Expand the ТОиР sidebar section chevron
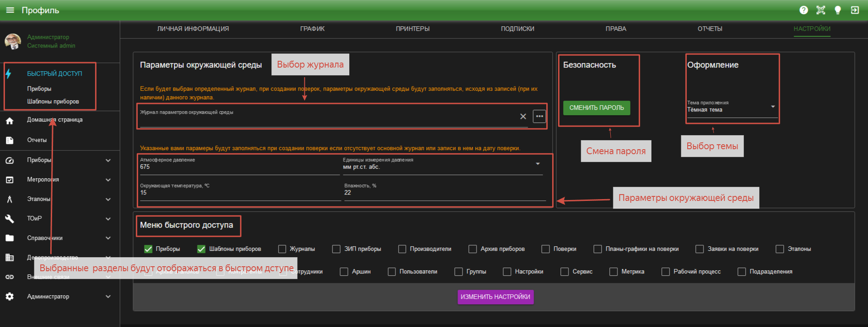The width and height of the screenshot is (868, 327). click(x=108, y=219)
